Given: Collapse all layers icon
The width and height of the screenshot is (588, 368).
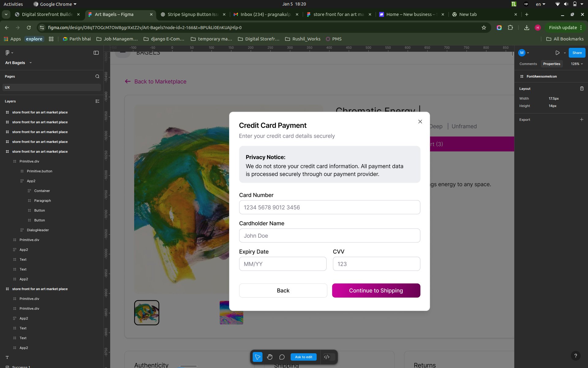Looking at the screenshot, I should point(97,101).
